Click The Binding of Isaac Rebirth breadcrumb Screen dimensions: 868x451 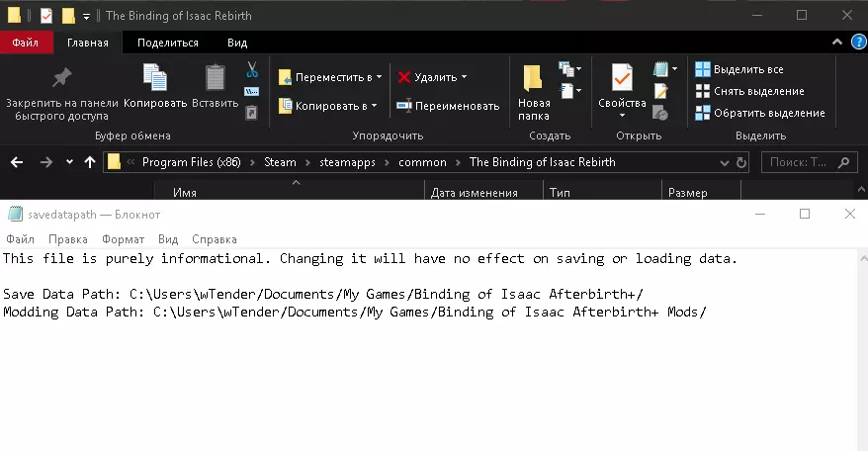pos(543,162)
